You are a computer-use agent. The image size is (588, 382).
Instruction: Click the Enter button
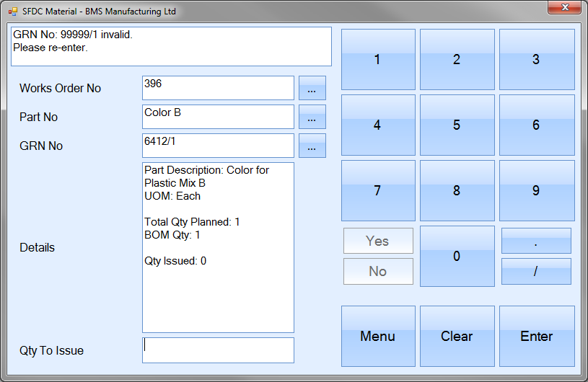537,337
